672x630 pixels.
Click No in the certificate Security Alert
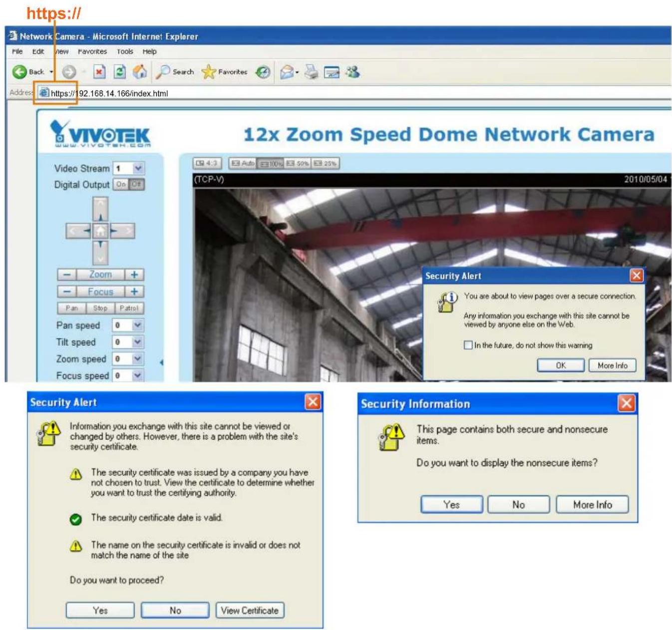pos(175,610)
